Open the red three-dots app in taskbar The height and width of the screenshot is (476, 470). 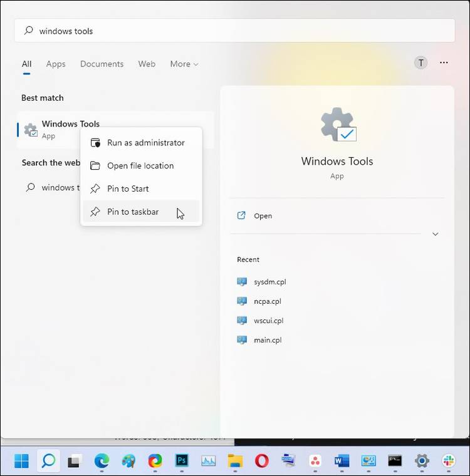[x=315, y=461]
